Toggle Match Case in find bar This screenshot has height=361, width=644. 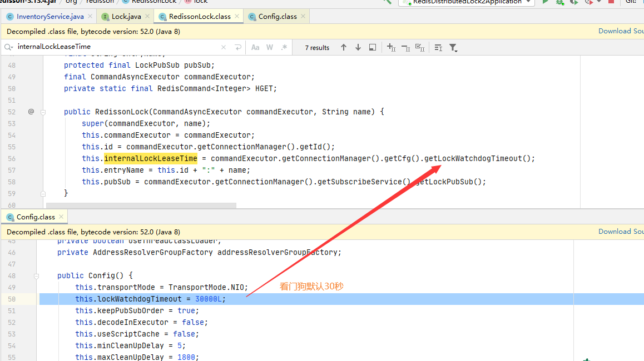pyautogui.click(x=255, y=47)
